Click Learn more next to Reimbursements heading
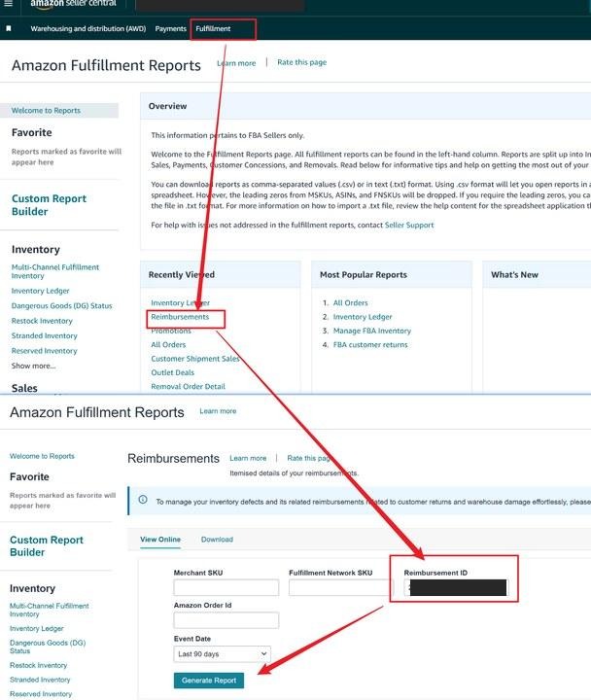 [x=248, y=458]
